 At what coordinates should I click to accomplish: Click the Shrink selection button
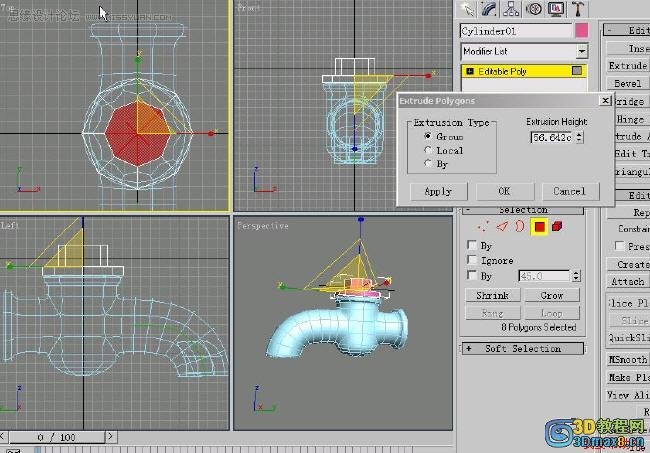[x=492, y=296]
